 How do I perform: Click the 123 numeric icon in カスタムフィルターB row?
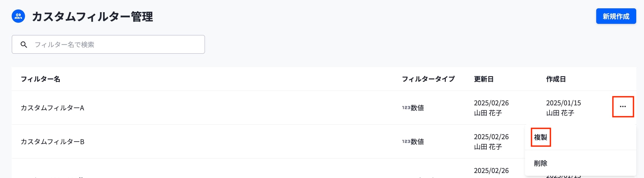(x=406, y=141)
